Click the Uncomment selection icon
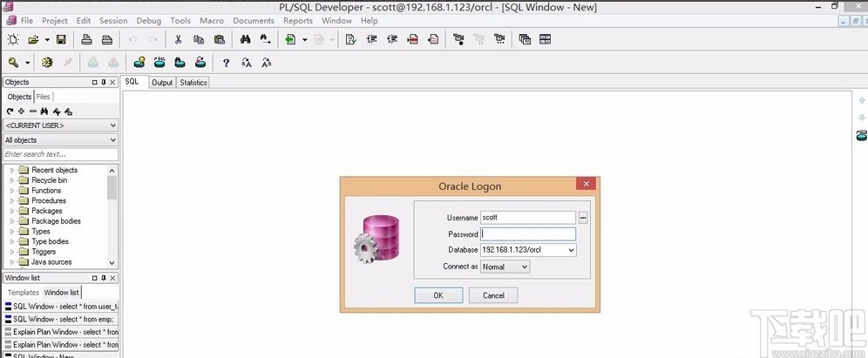 tap(433, 39)
